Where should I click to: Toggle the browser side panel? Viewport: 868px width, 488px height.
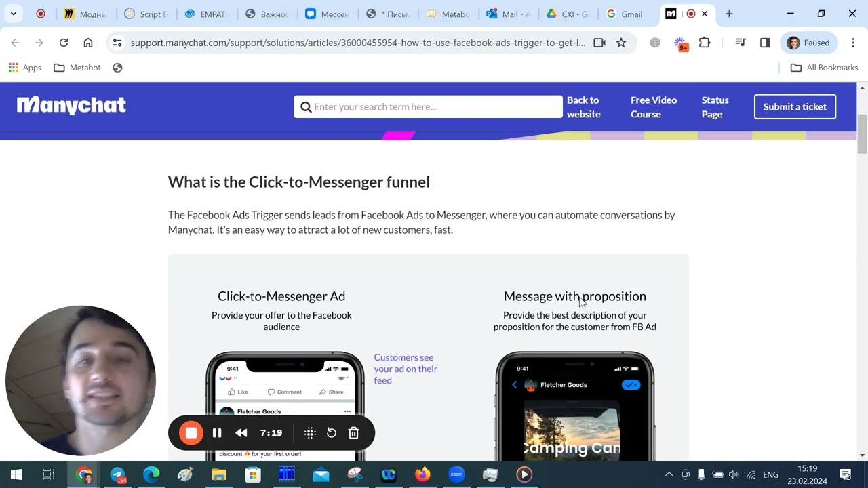(x=765, y=43)
